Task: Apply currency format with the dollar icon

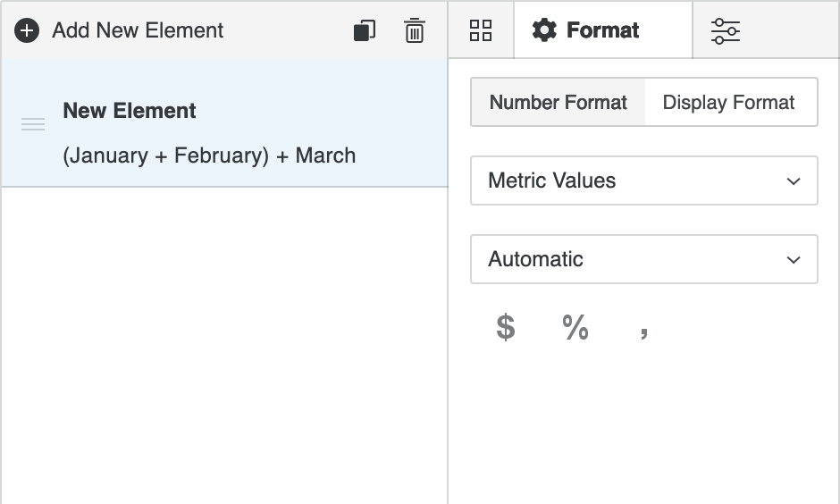Action: (x=506, y=328)
